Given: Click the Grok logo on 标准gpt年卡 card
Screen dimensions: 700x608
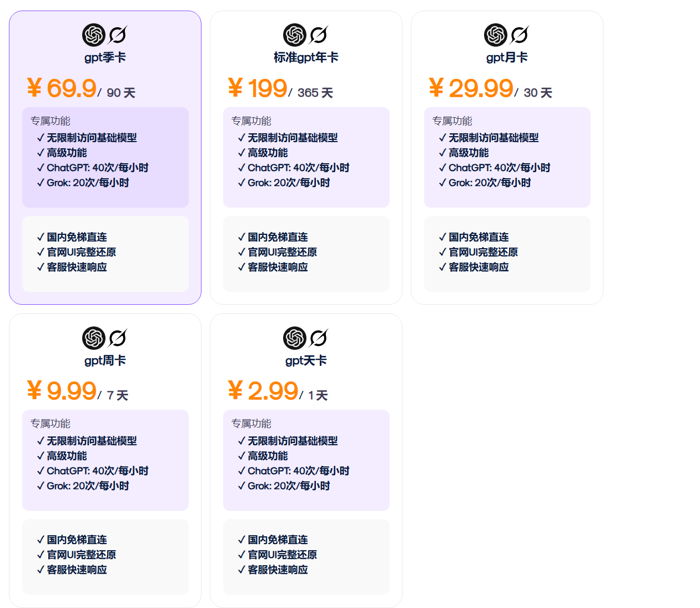Looking at the screenshot, I should point(319,35).
